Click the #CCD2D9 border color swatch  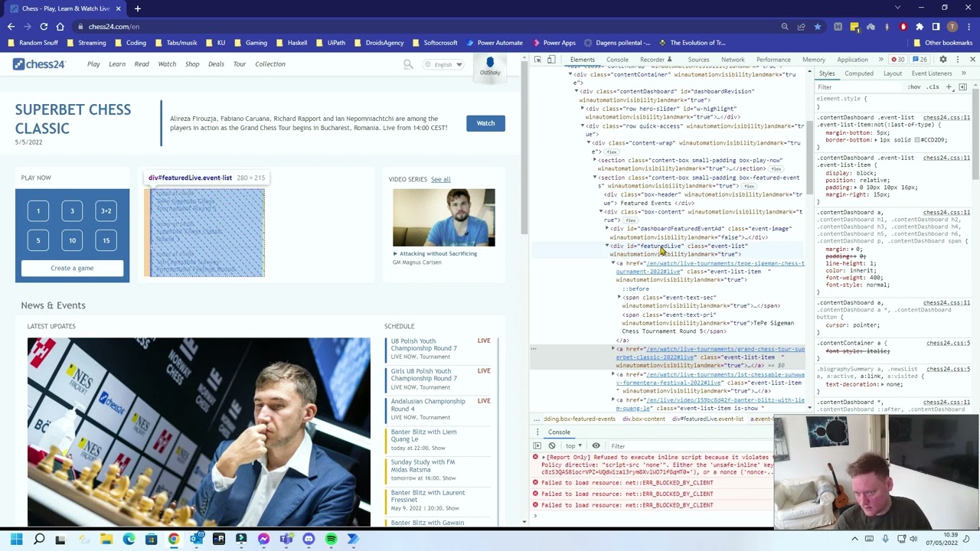[x=916, y=140]
